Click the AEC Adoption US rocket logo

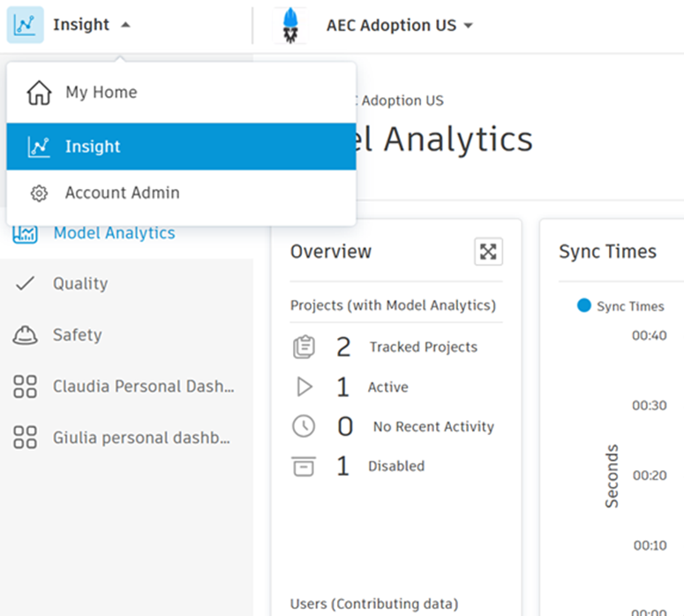290,25
